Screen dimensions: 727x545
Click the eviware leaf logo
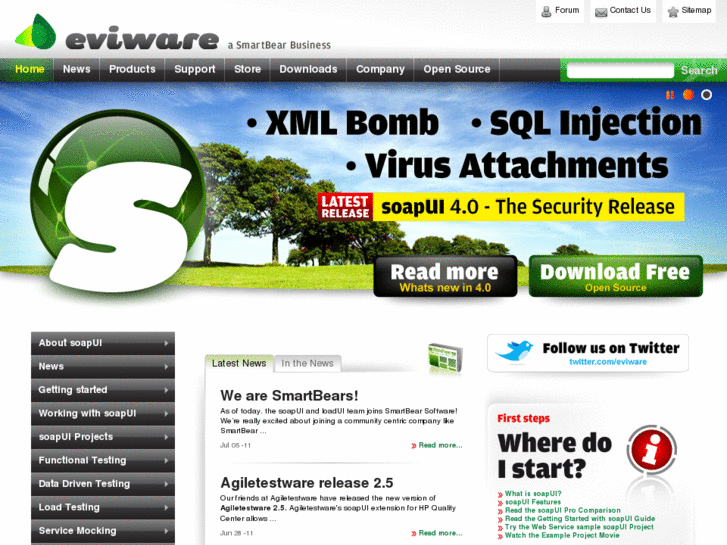(36, 32)
